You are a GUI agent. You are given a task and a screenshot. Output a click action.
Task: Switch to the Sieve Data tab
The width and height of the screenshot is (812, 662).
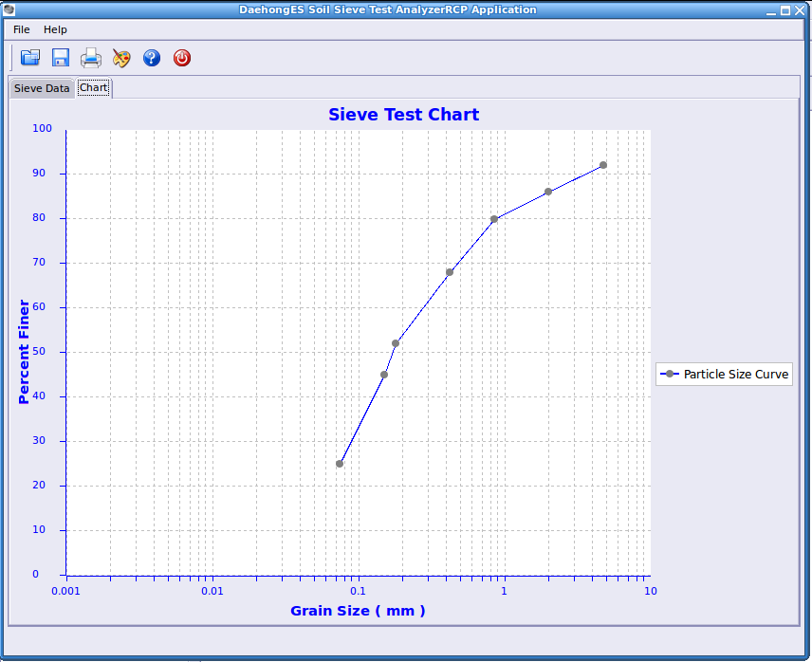pos(41,87)
